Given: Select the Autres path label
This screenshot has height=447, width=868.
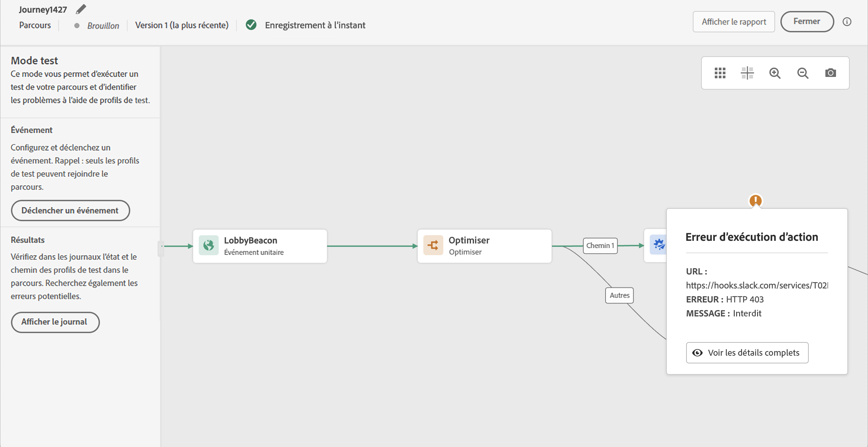Looking at the screenshot, I should tap(619, 295).
